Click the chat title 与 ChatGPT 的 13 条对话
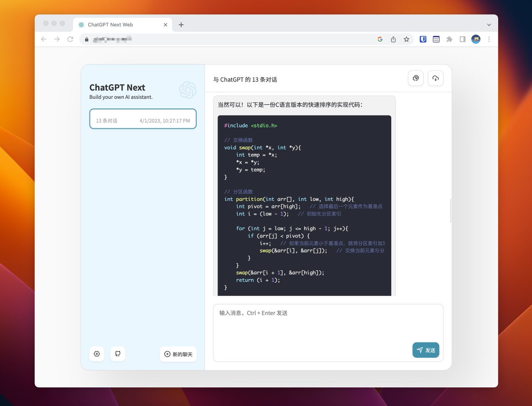532x406 pixels. tap(245, 79)
